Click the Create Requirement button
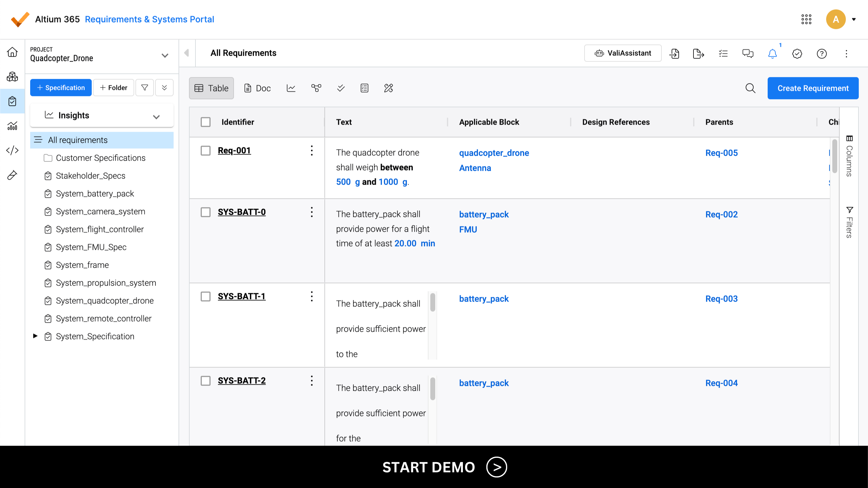The height and width of the screenshot is (488, 868). point(813,88)
